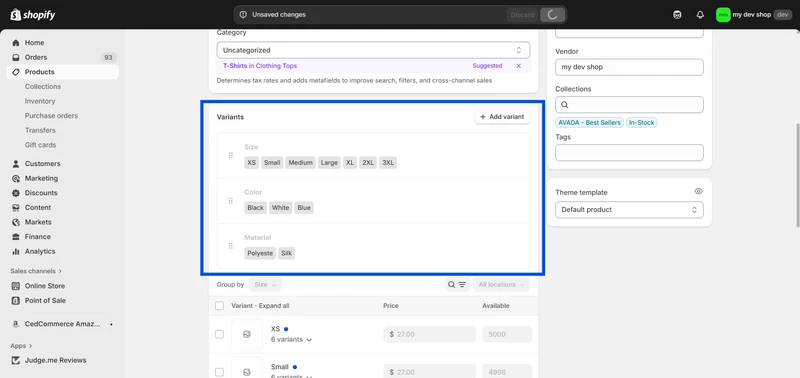
Task: Open Purchase orders in the sidebar
Action: tap(51, 116)
